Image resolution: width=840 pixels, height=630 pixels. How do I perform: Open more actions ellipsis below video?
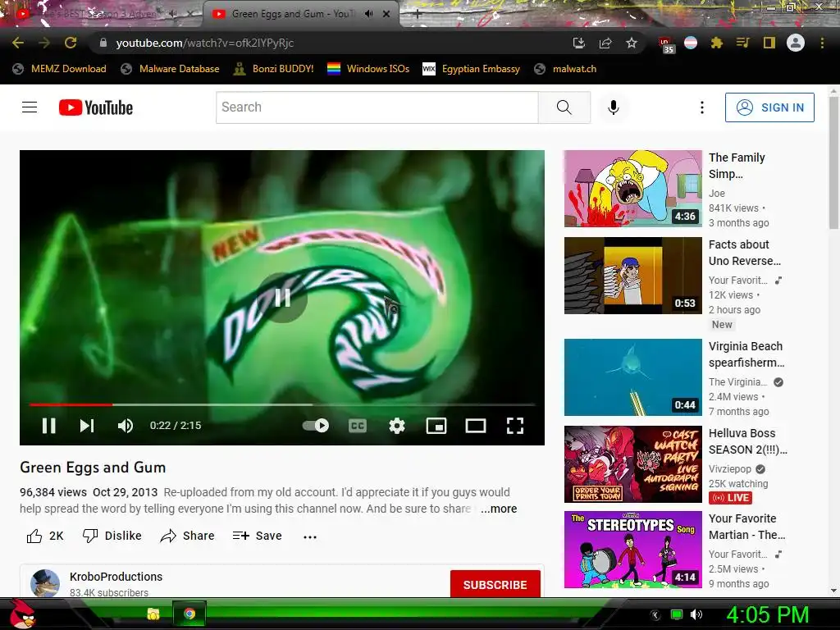(309, 536)
